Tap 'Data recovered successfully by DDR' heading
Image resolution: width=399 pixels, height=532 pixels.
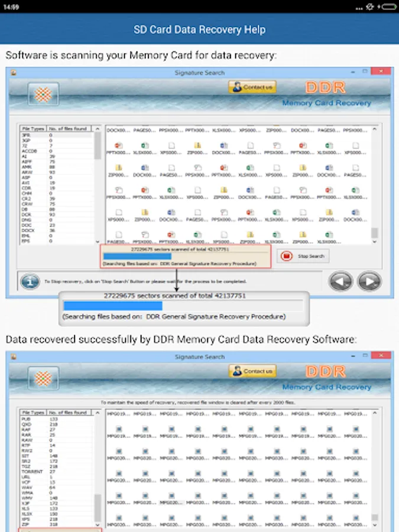(181, 339)
